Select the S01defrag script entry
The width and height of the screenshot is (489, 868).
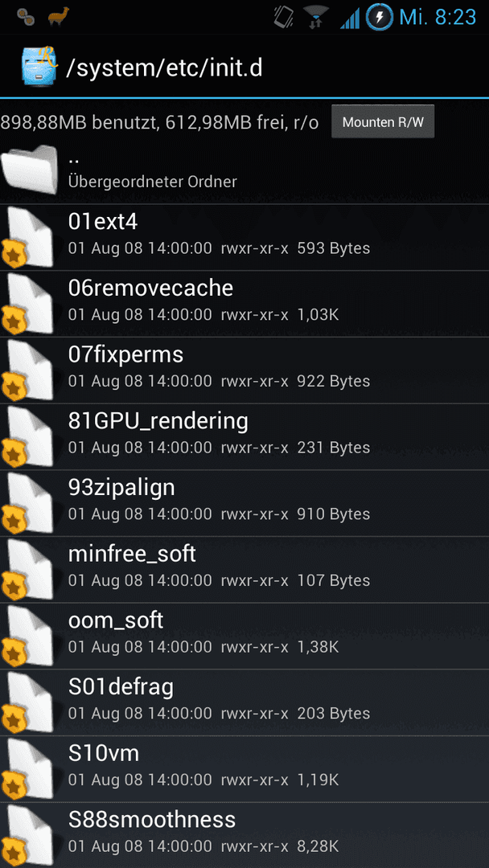tap(244, 702)
